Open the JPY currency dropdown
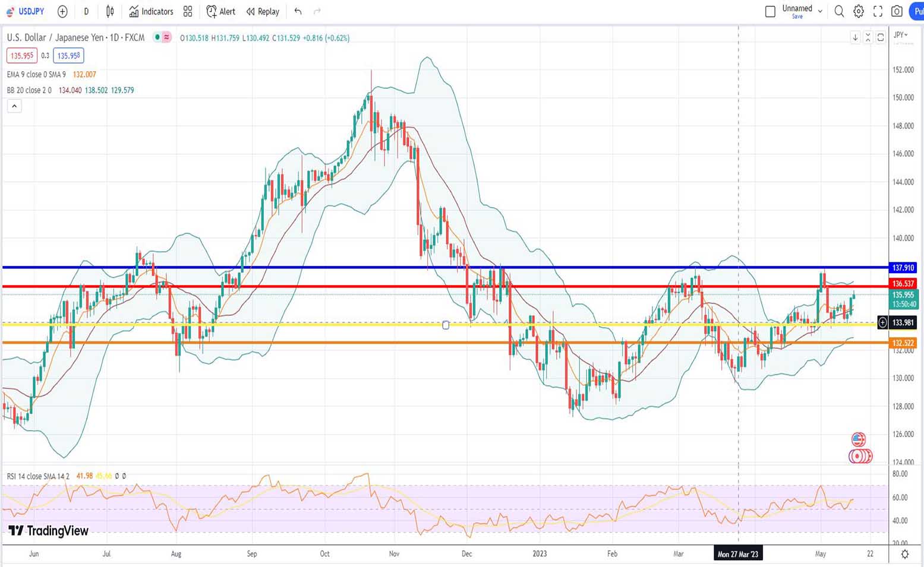This screenshot has height=567, width=924. pyautogui.click(x=901, y=35)
